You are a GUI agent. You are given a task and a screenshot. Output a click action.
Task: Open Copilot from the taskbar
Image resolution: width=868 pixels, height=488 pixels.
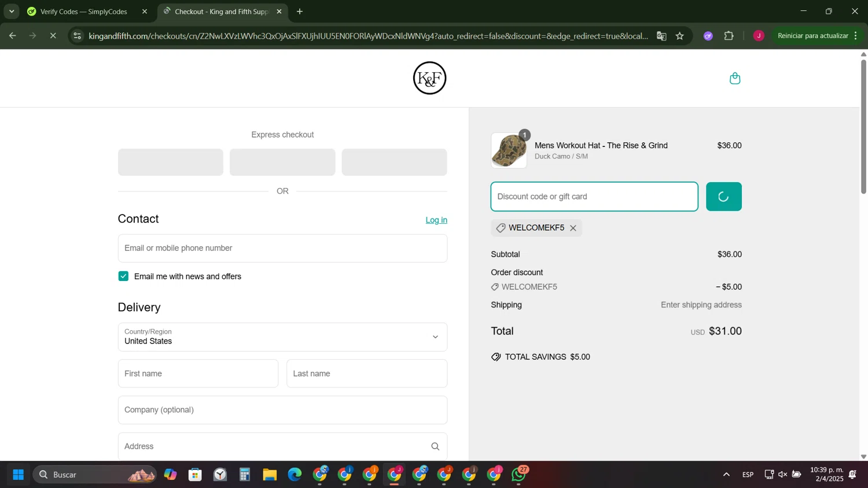point(170,475)
